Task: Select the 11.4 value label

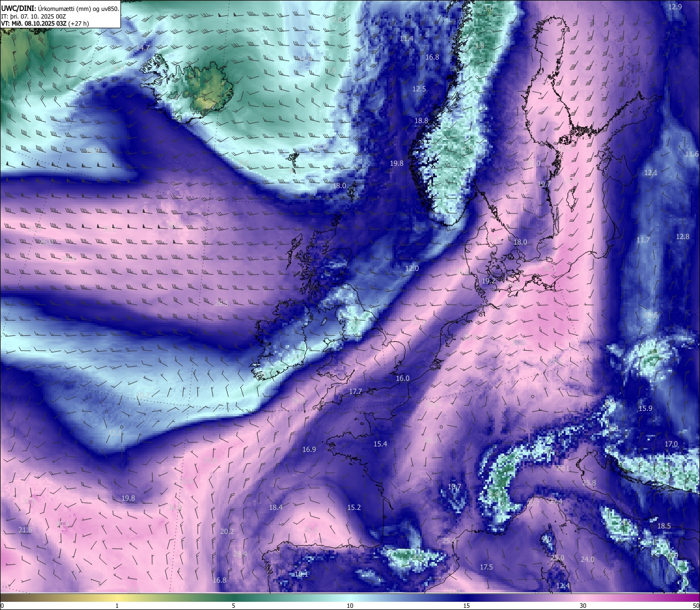Action: [x=406, y=38]
